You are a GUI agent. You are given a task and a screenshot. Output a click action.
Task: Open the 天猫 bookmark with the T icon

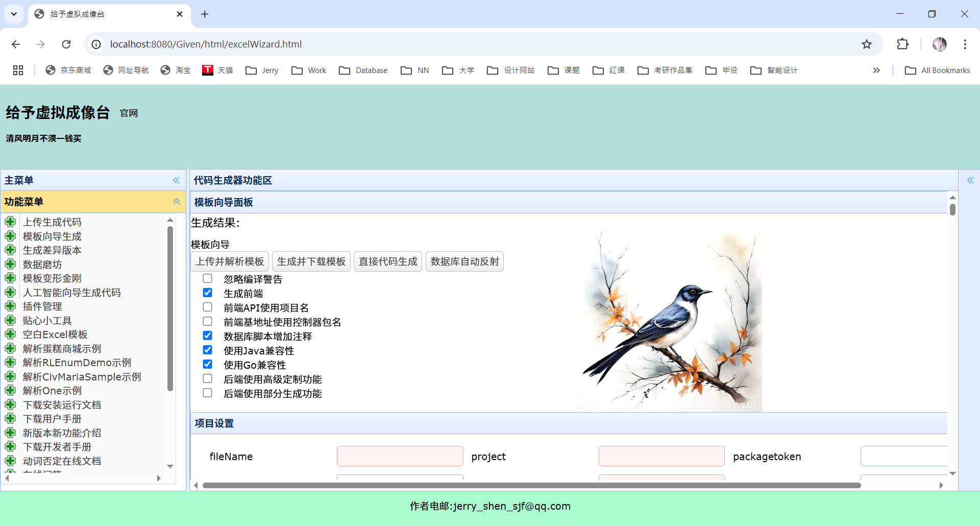(x=217, y=70)
